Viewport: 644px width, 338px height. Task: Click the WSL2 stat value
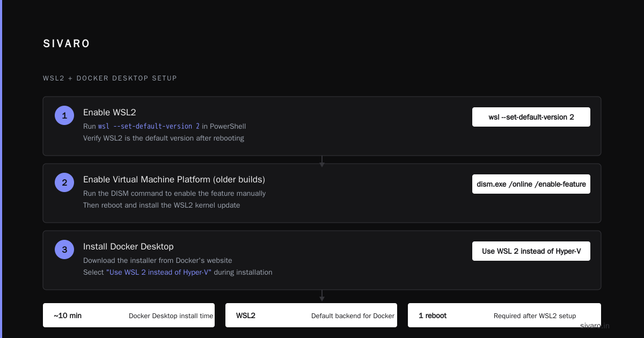[x=246, y=315]
